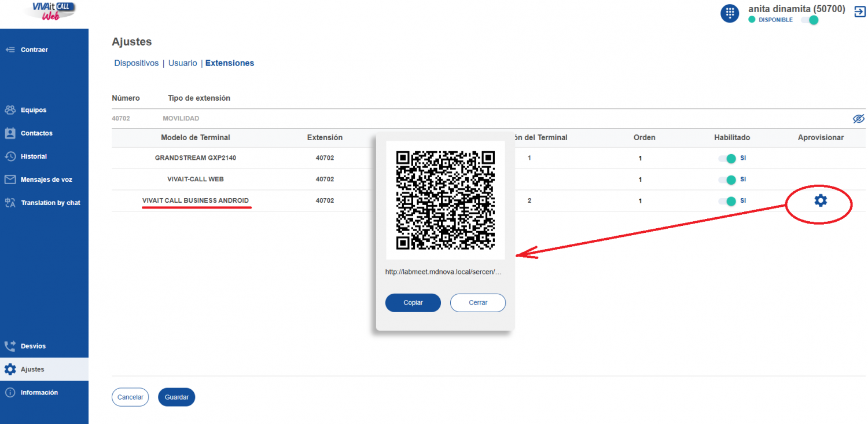Click the QR code image
Screen dimensions: 868x424
pyautogui.click(x=446, y=200)
